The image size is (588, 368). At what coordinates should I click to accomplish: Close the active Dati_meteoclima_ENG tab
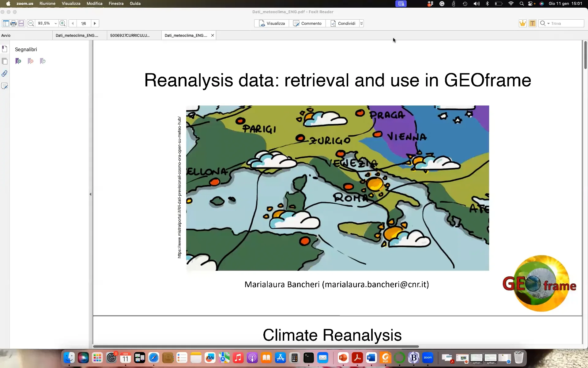coord(213,35)
